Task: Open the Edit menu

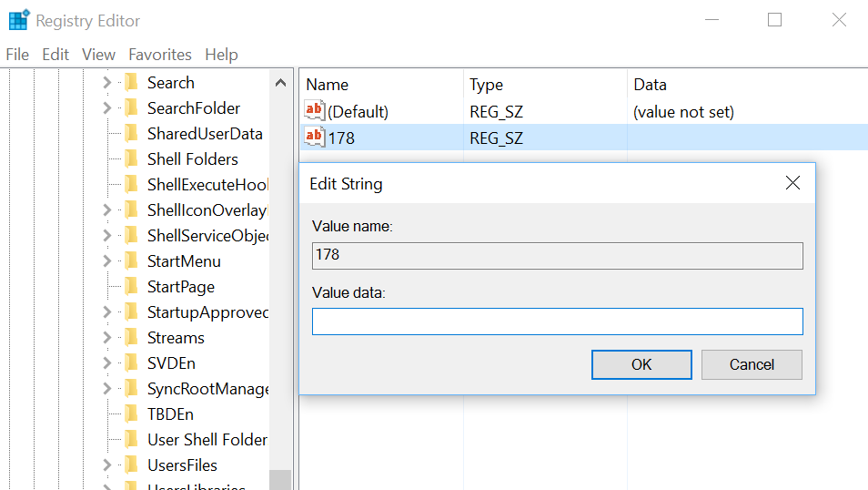Action: [56, 55]
